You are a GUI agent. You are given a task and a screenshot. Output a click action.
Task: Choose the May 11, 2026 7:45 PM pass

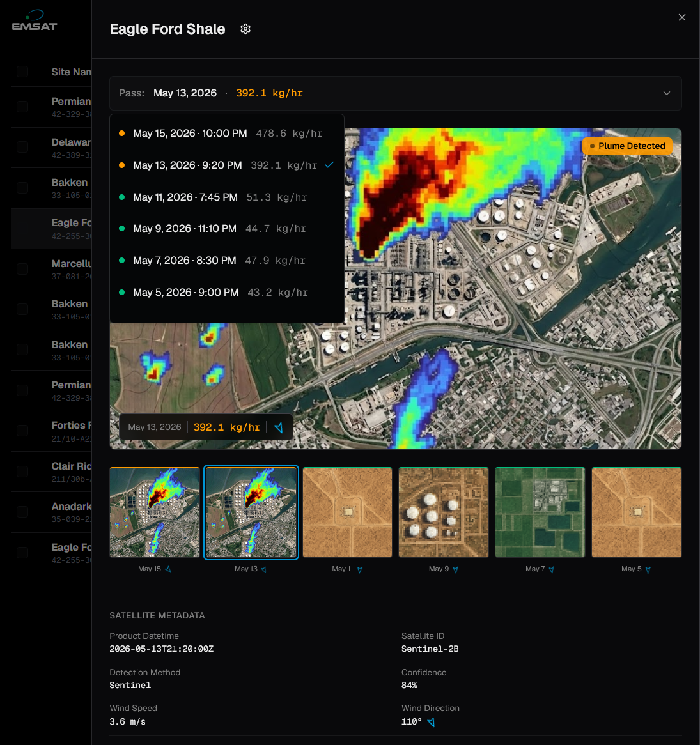(227, 197)
